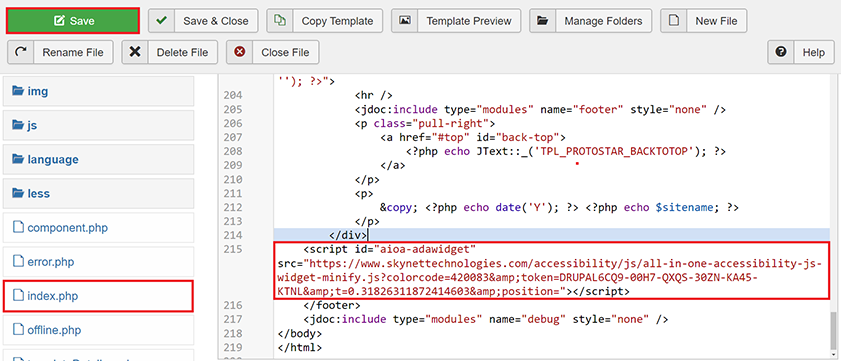Open offline.php file

98,329
